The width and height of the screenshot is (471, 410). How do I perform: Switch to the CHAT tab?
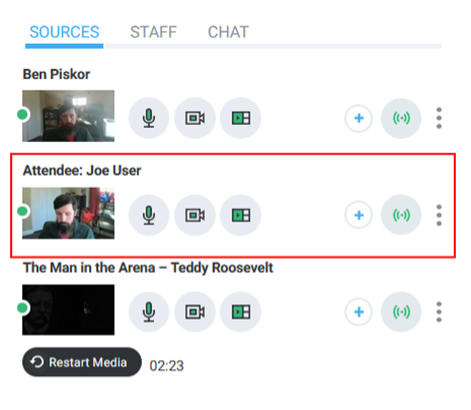point(228,32)
